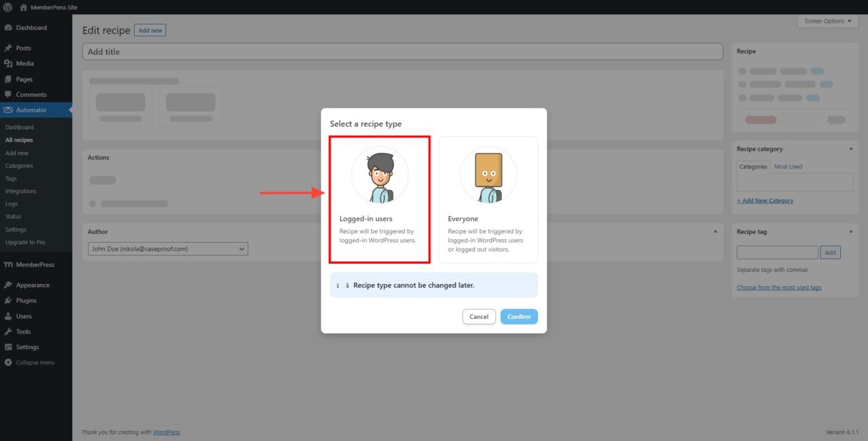
Task: Open Plugins via its plug icon
Action: tap(8, 300)
